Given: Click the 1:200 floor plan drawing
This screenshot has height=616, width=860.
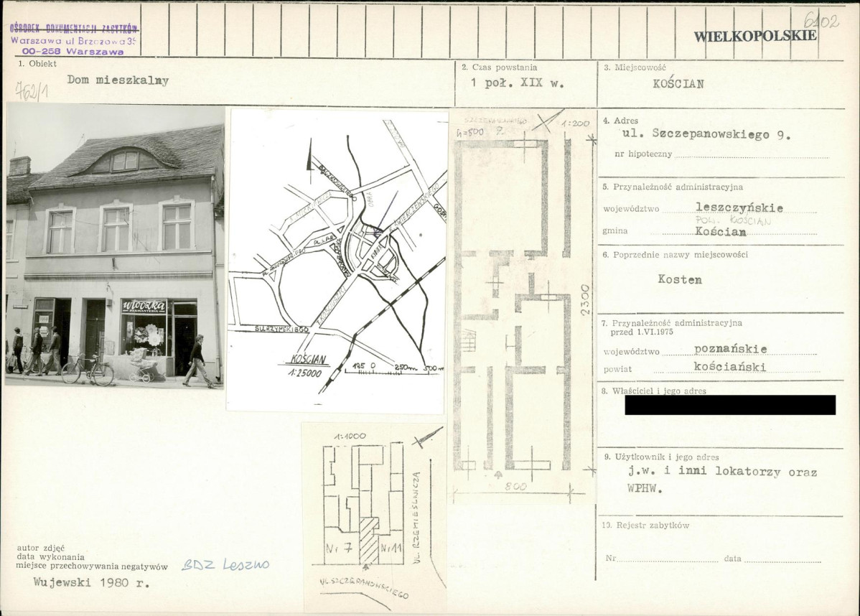Looking at the screenshot, I should pyautogui.click(x=523, y=304).
